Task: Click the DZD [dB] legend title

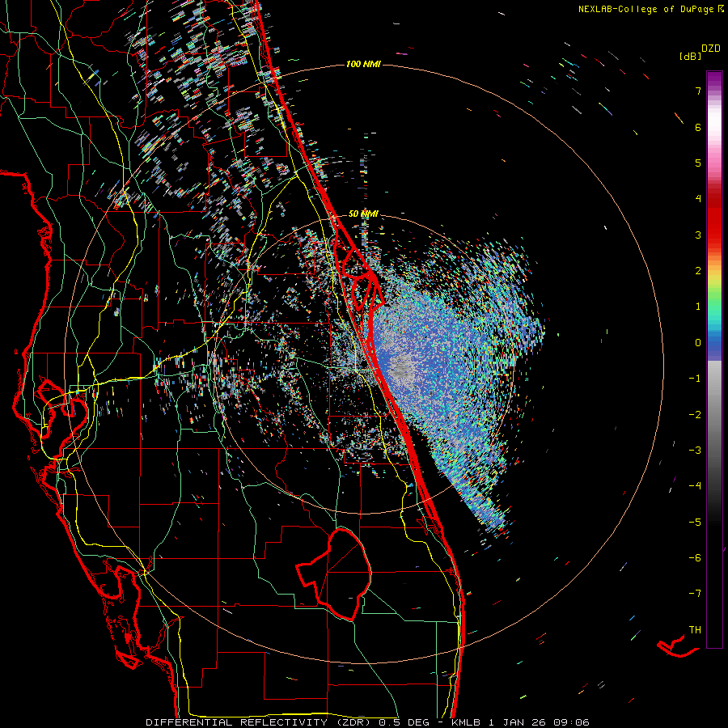Action: [x=699, y=52]
